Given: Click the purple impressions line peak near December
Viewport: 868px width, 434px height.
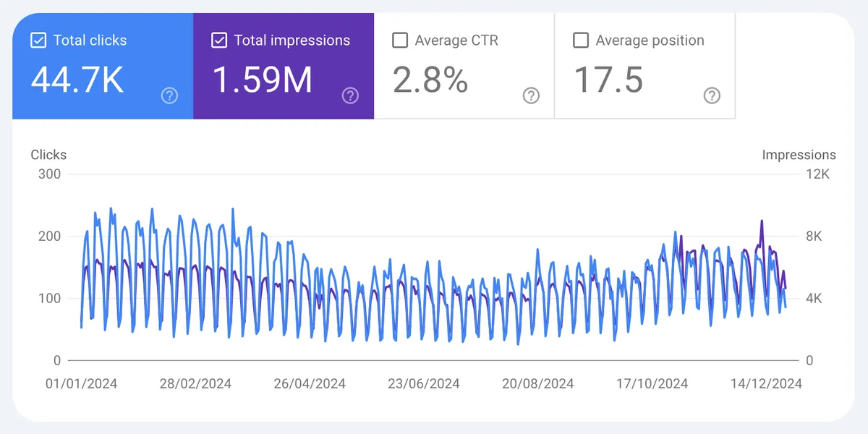Looking at the screenshot, I should point(763,219).
